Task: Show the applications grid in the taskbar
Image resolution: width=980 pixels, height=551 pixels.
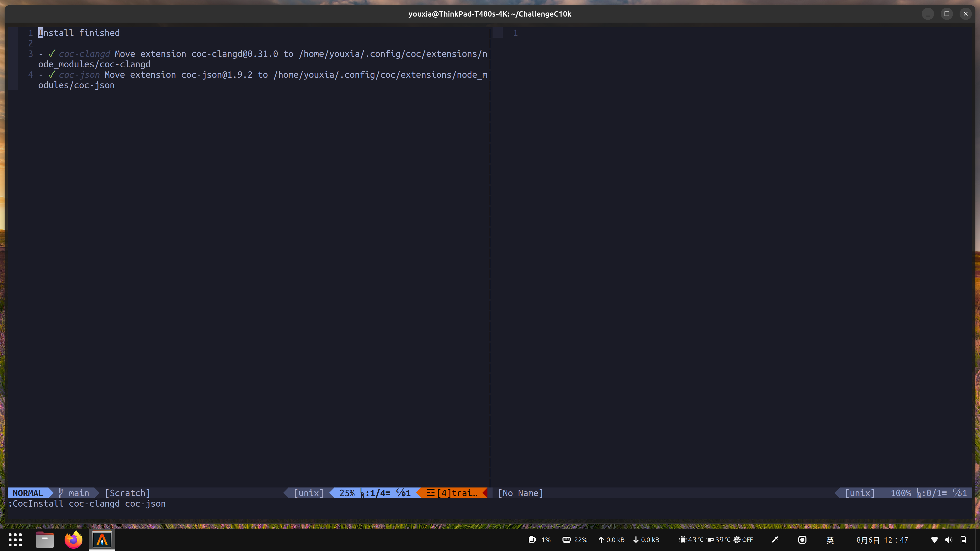Action: pos(16,539)
